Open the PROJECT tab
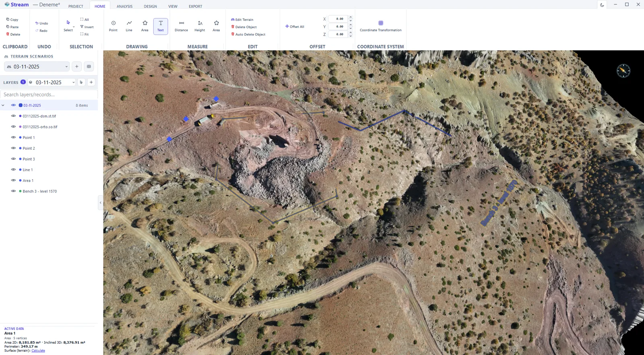 (76, 6)
